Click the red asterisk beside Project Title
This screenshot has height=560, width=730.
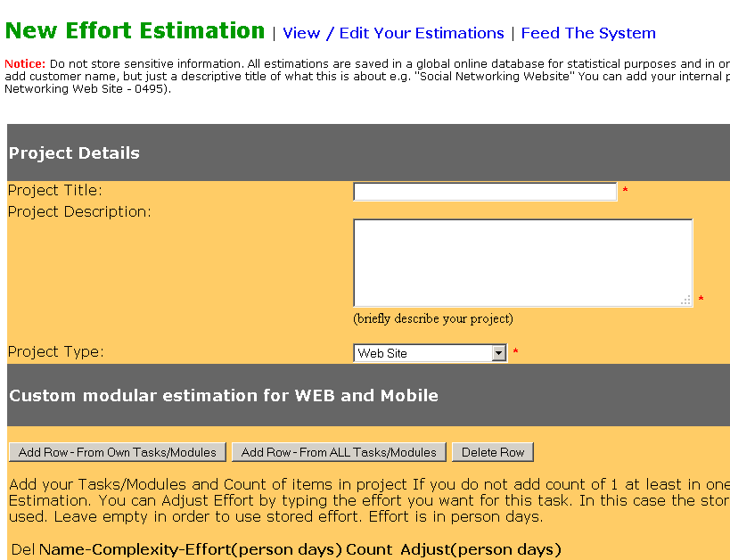[627, 191]
